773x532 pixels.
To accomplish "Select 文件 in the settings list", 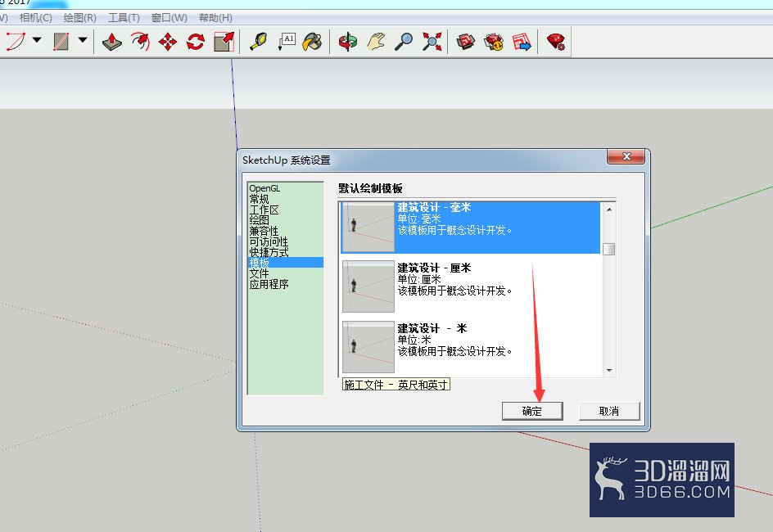I will (x=286, y=273).
